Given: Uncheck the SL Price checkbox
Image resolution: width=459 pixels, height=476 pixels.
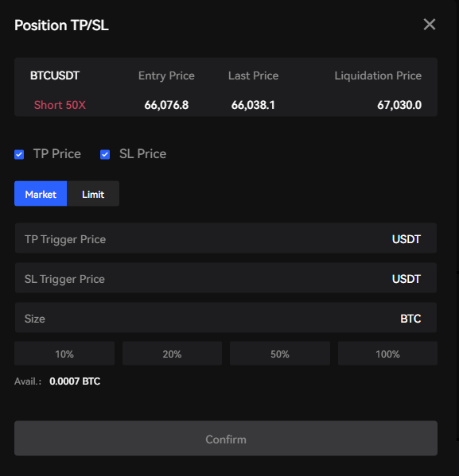Looking at the screenshot, I should tap(105, 154).
